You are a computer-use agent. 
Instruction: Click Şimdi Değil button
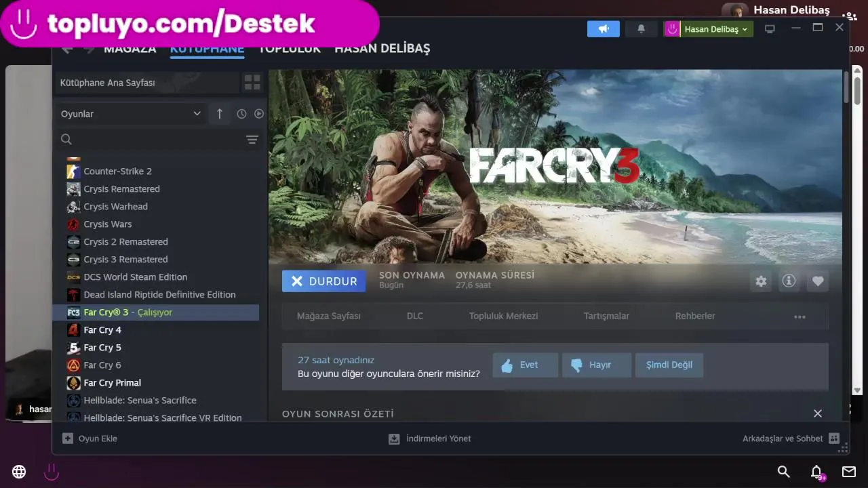click(669, 365)
